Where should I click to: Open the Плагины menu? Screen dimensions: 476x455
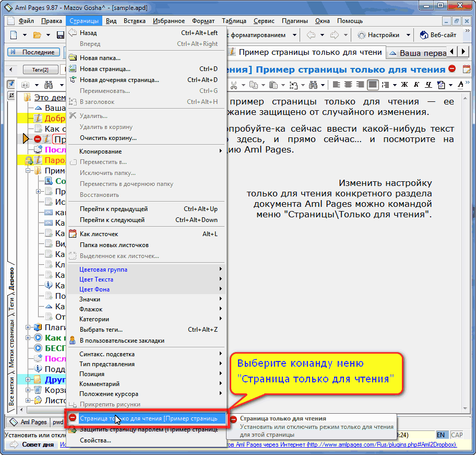pos(295,21)
